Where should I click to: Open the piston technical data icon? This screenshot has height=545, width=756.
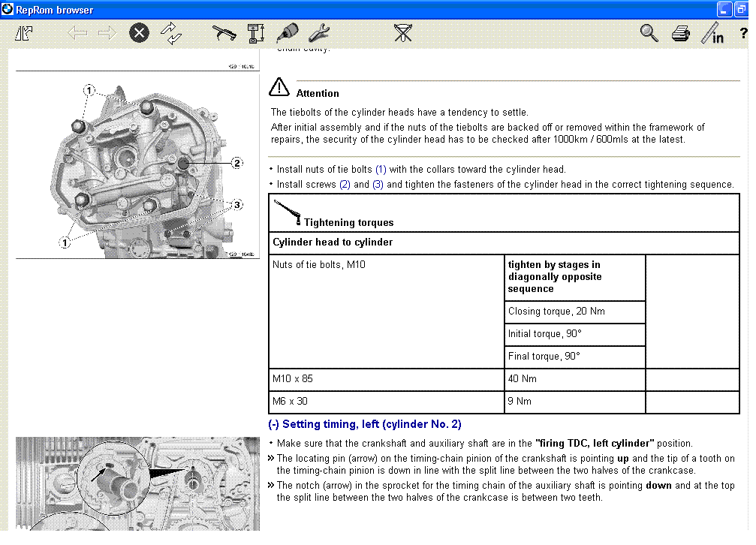[256, 33]
